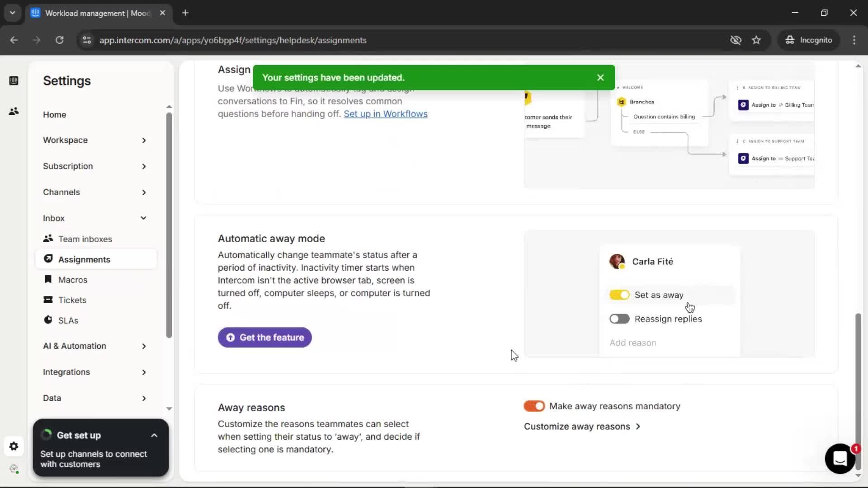Click the Tickets icon in sidebar
The height and width of the screenshot is (488, 868).
point(48,300)
